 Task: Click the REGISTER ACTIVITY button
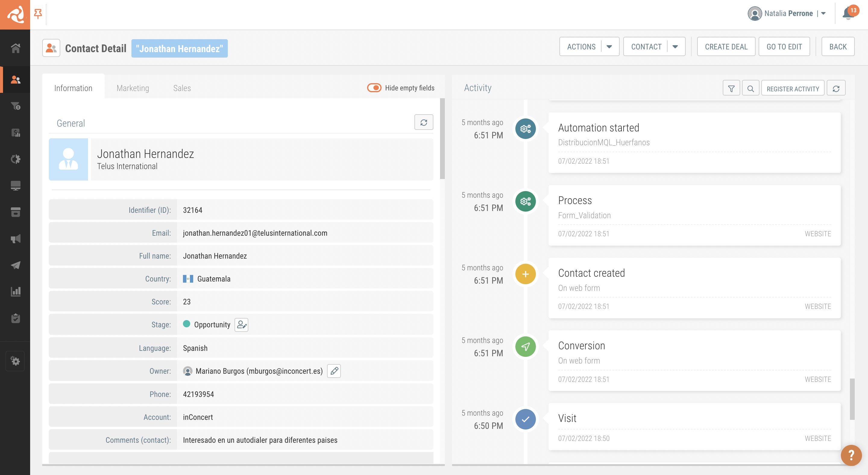(793, 88)
